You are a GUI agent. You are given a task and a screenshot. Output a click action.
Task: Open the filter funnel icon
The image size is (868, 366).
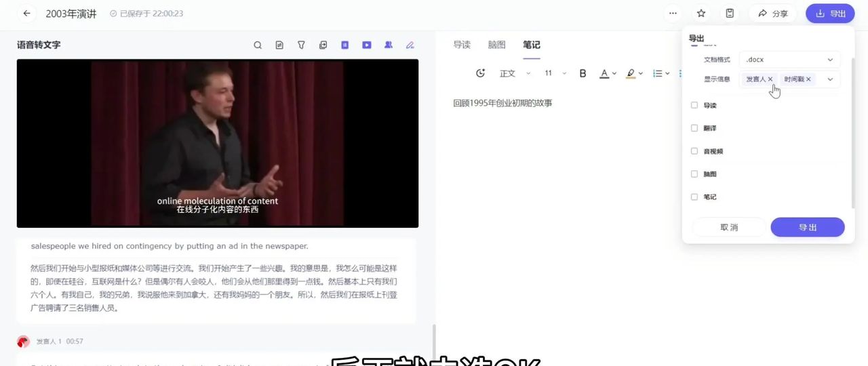301,45
